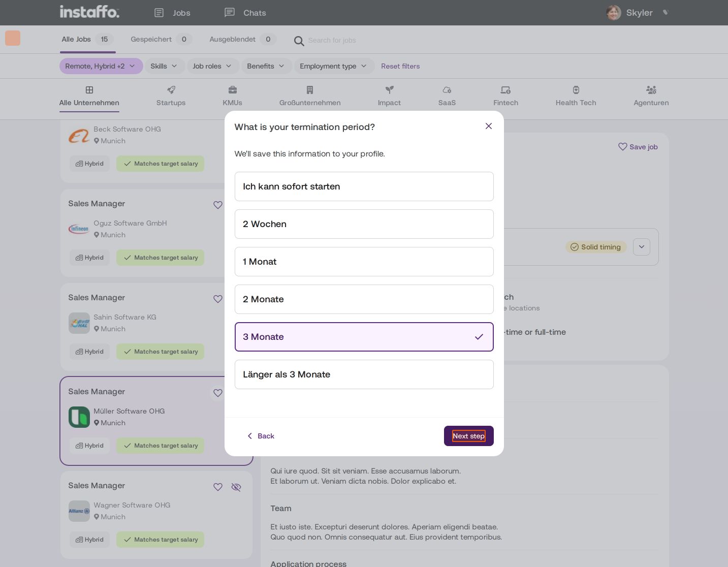Focus the 'Search for jobs' field
728x567 pixels.
click(x=332, y=40)
